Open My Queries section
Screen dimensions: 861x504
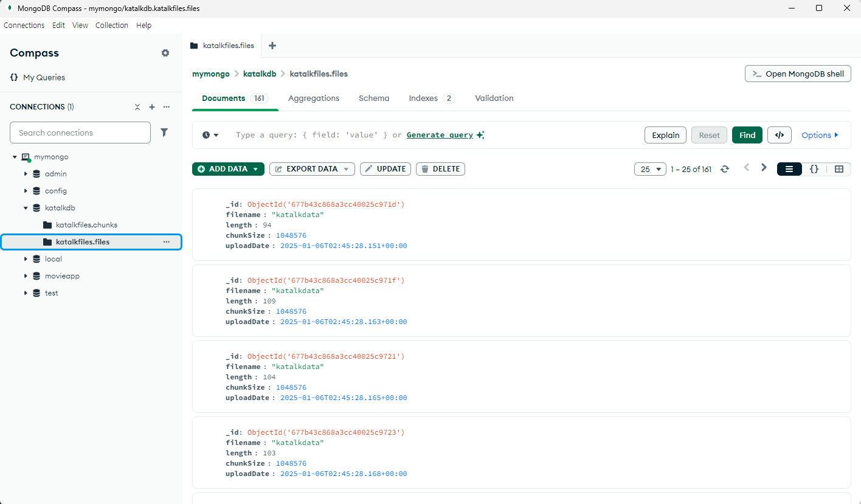tap(37, 77)
